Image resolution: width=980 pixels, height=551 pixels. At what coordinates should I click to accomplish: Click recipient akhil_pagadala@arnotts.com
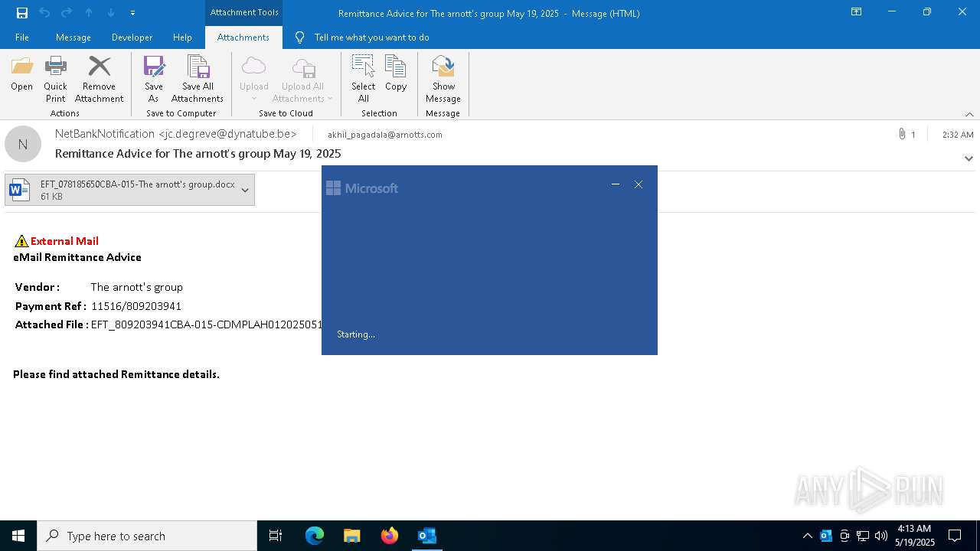[385, 135]
